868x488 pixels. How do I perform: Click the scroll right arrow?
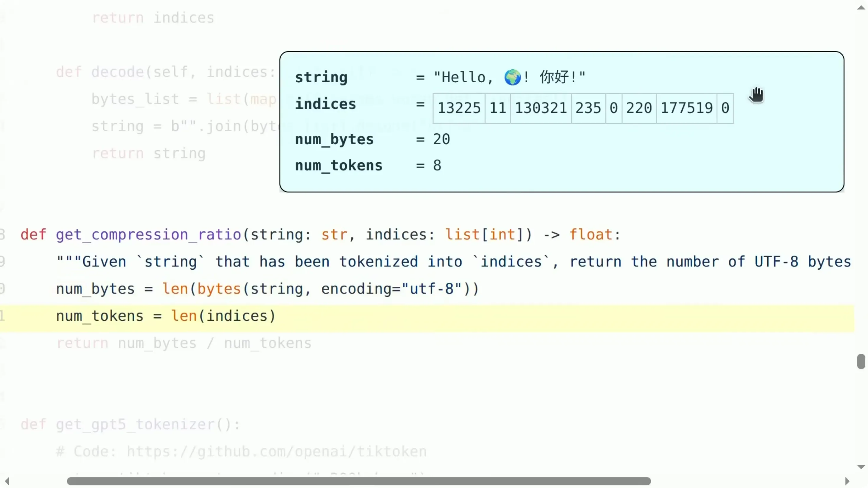click(x=847, y=481)
